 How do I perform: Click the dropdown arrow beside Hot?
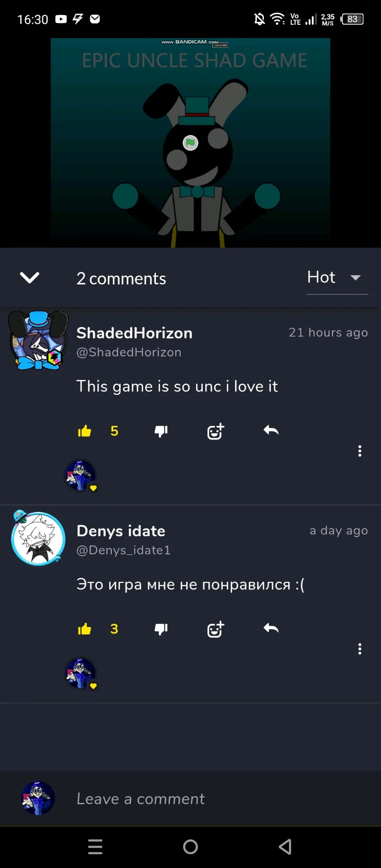pos(355,278)
